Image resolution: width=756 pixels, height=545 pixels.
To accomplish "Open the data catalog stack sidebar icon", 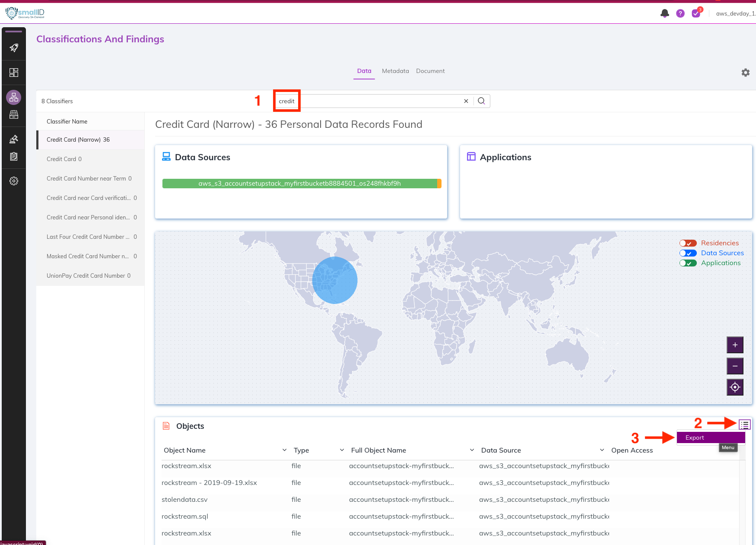I will coord(14,114).
